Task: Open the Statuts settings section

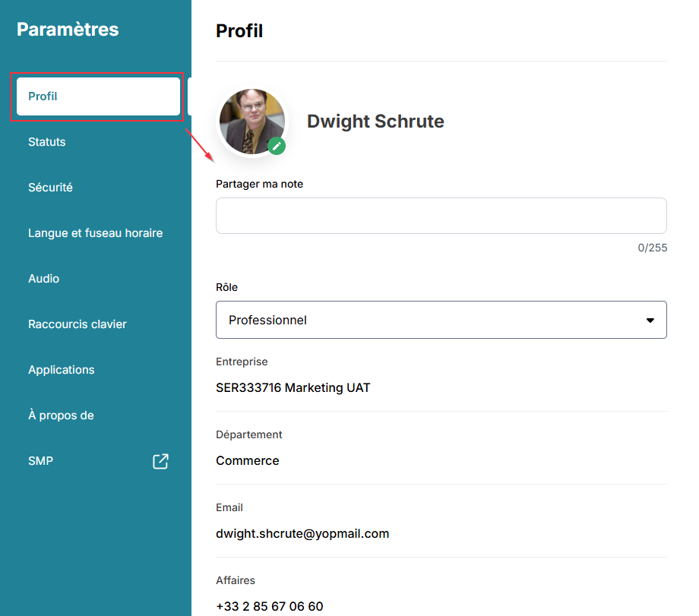Action: tap(47, 142)
